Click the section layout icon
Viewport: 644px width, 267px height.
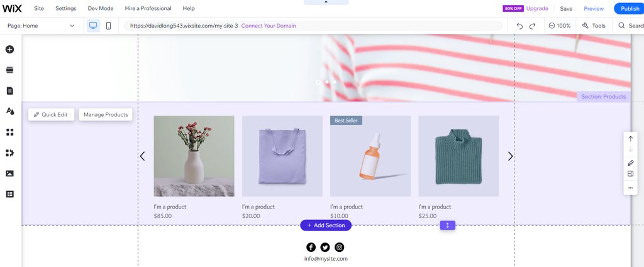pyautogui.click(x=630, y=174)
